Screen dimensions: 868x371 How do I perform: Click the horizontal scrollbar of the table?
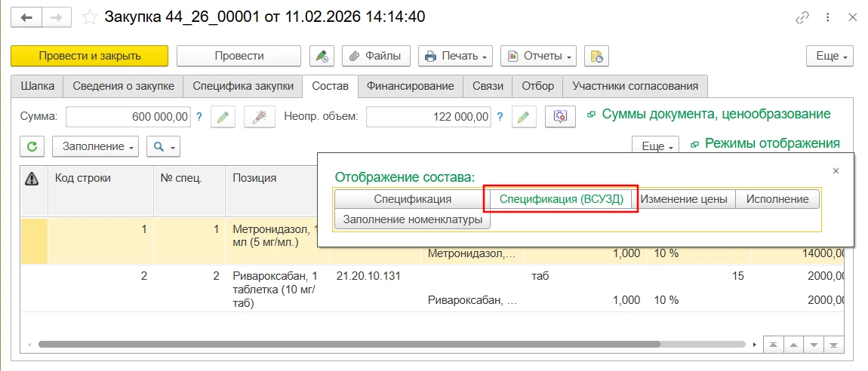click(349, 343)
